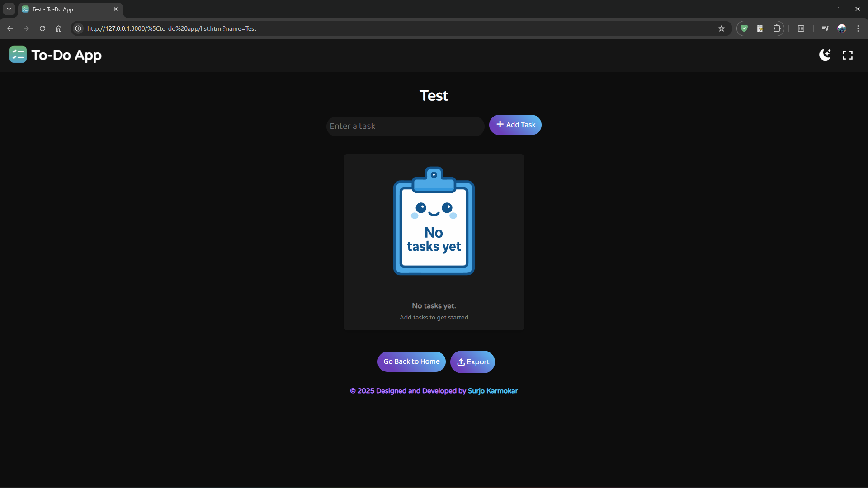Open the browser side panel icon
The height and width of the screenshot is (488, 868).
pos(801,28)
